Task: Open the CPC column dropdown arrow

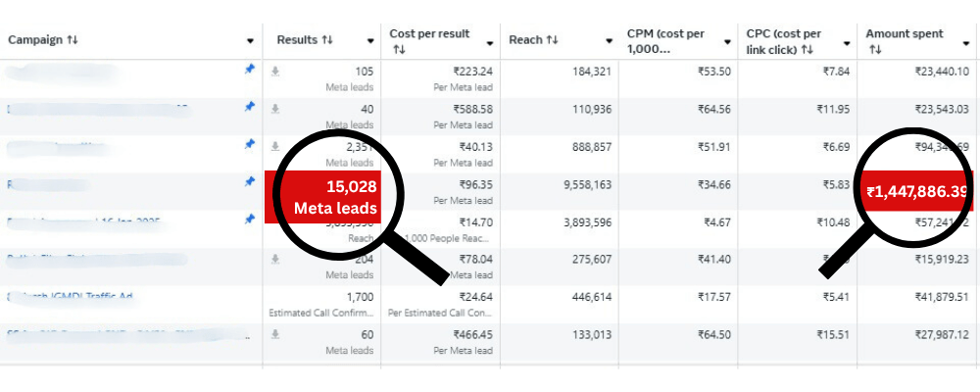Action: 847,42
